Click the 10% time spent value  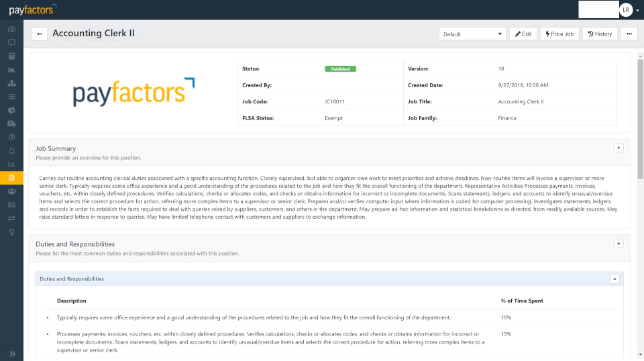pos(506,317)
